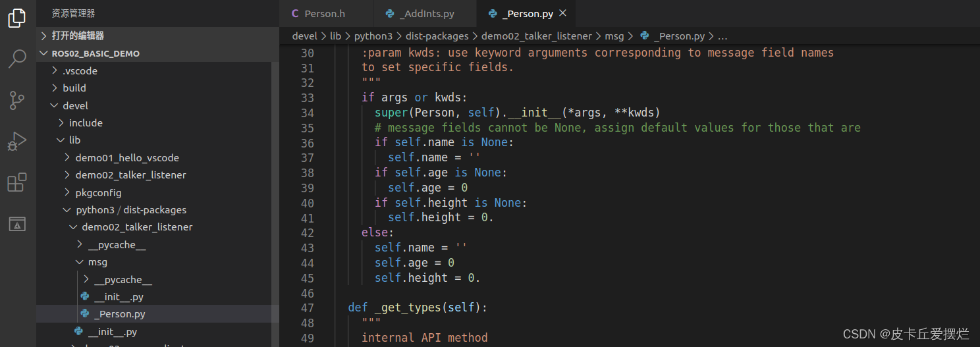Click 'if self.height is None:' line
The width and height of the screenshot is (980, 347).
450,203
